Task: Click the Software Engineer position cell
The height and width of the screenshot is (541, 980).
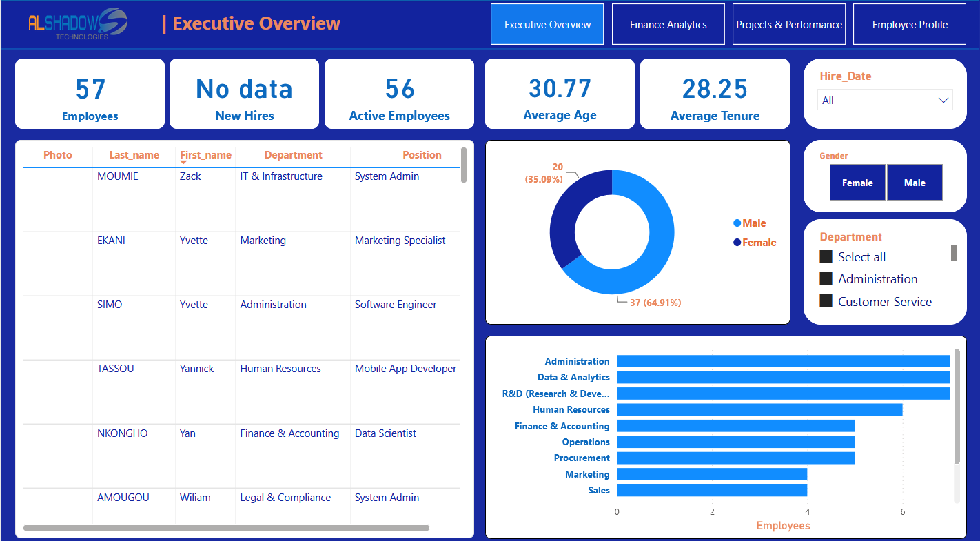Action: point(396,305)
